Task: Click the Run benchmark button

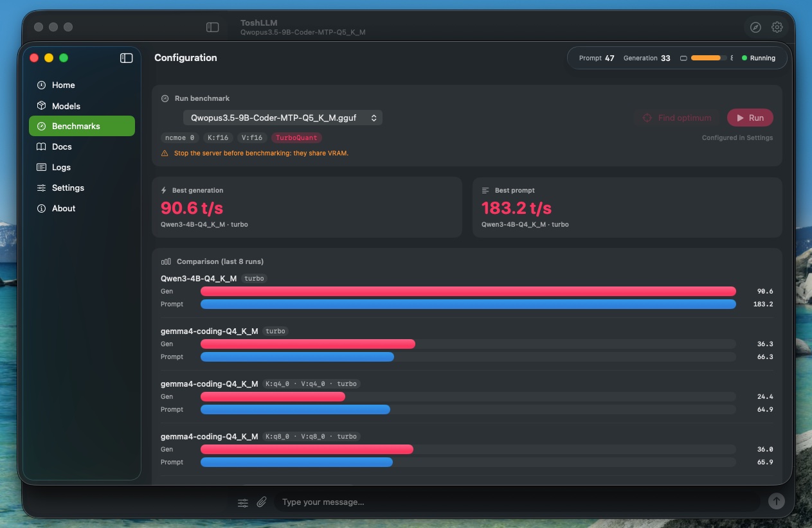Action: (750, 118)
